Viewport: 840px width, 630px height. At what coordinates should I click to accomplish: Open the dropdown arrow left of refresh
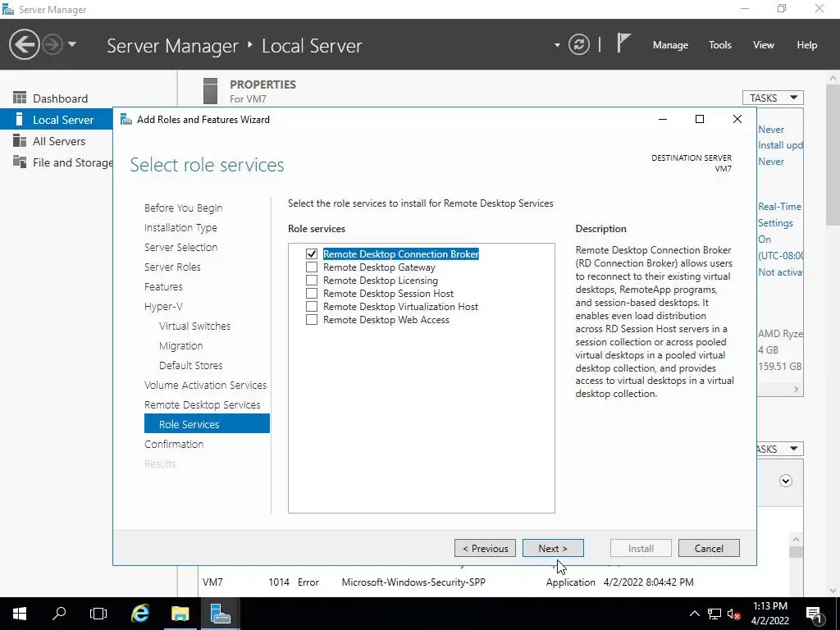tap(557, 45)
